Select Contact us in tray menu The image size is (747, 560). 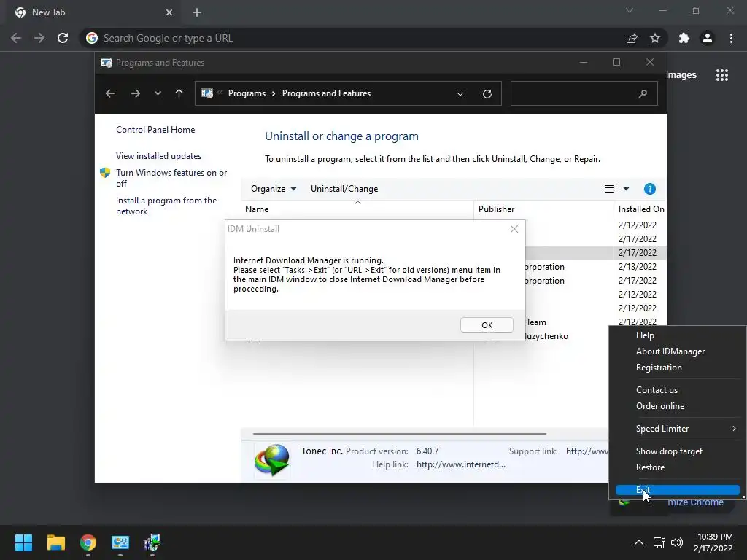657,390
